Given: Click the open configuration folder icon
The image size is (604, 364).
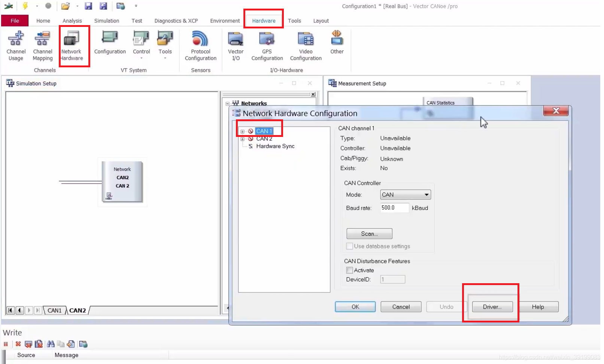Looking at the screenshot, I should click(66, 6).
